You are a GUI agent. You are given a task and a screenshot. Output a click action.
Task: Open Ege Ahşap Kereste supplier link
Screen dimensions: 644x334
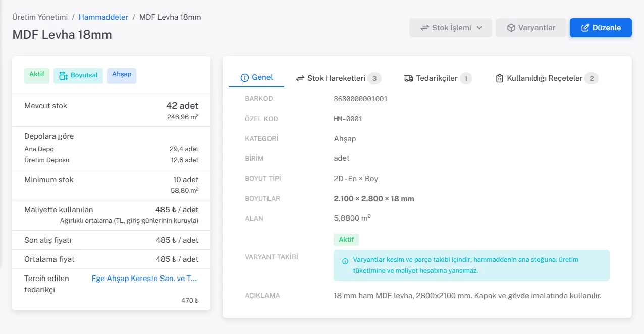[x=144, y=279]
